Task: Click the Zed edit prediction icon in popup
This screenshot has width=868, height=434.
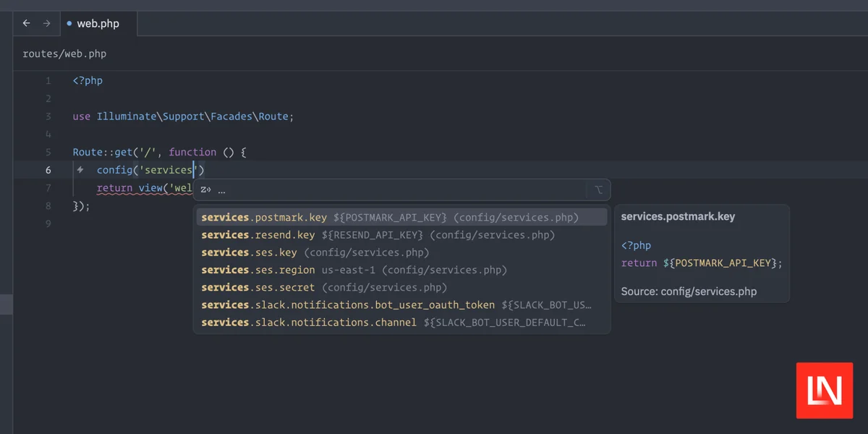Action: [x=205, y=190]
